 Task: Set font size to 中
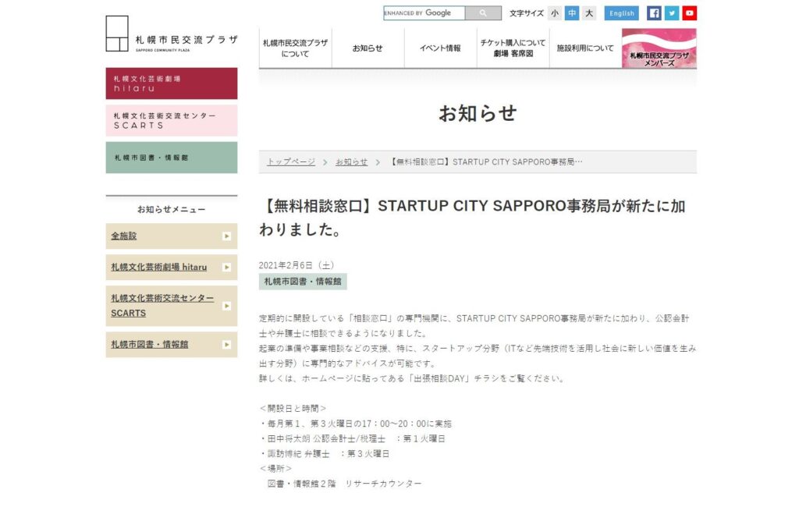tap(572, 13)
